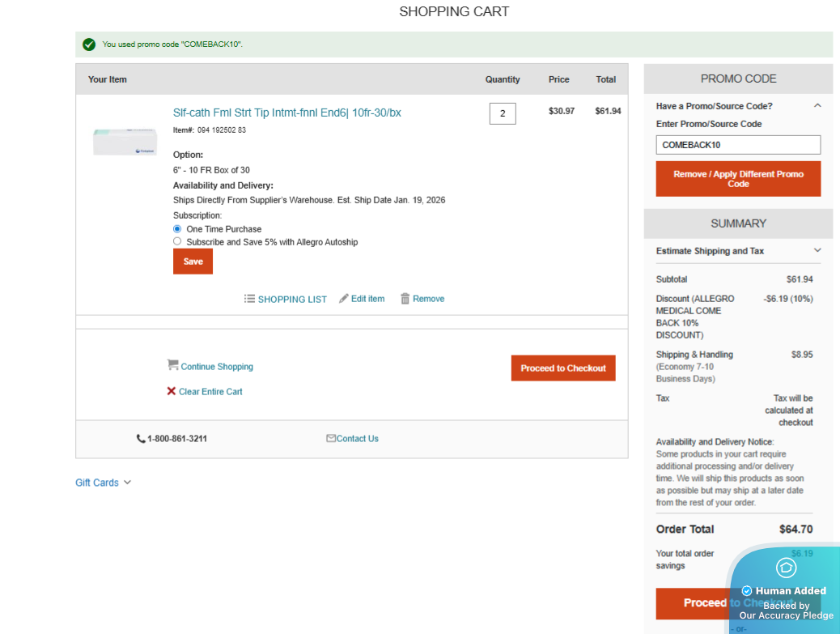Click the Save subscription button

tap(193, 262)
